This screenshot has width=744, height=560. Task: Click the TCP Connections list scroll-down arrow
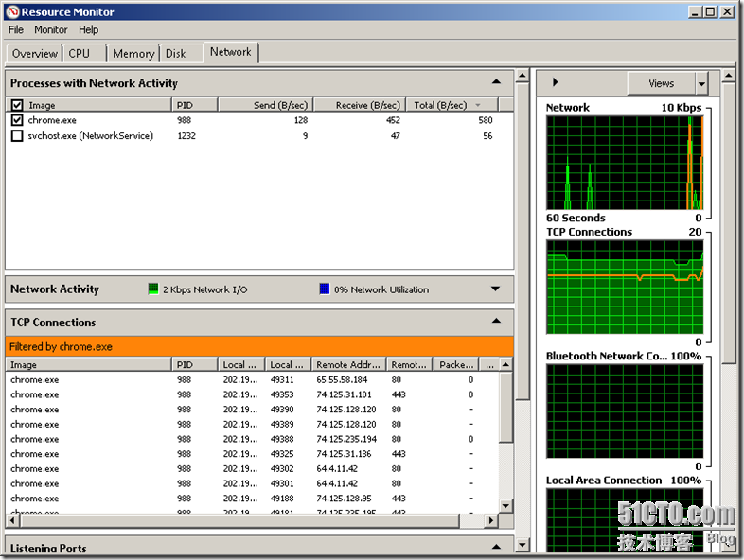[x=505, y=506]
